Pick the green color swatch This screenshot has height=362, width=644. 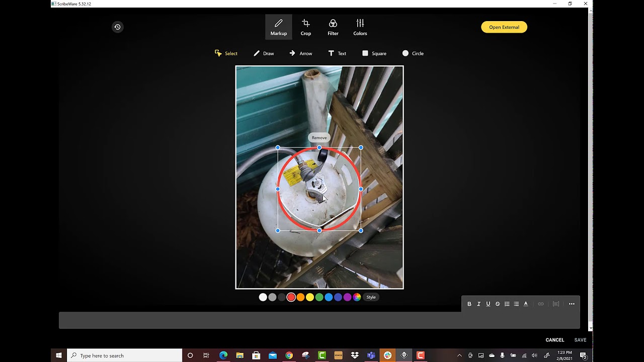tap(319, 297)
